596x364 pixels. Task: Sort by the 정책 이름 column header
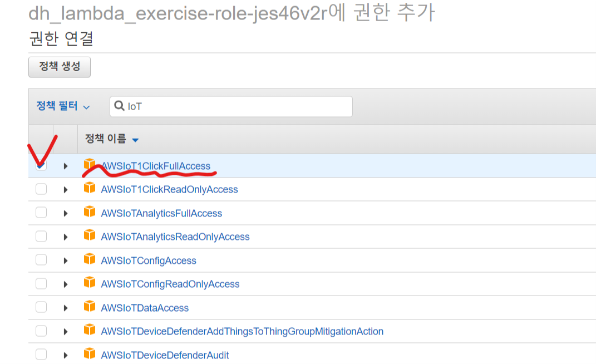pyautogui.click(x=111, y=139)
